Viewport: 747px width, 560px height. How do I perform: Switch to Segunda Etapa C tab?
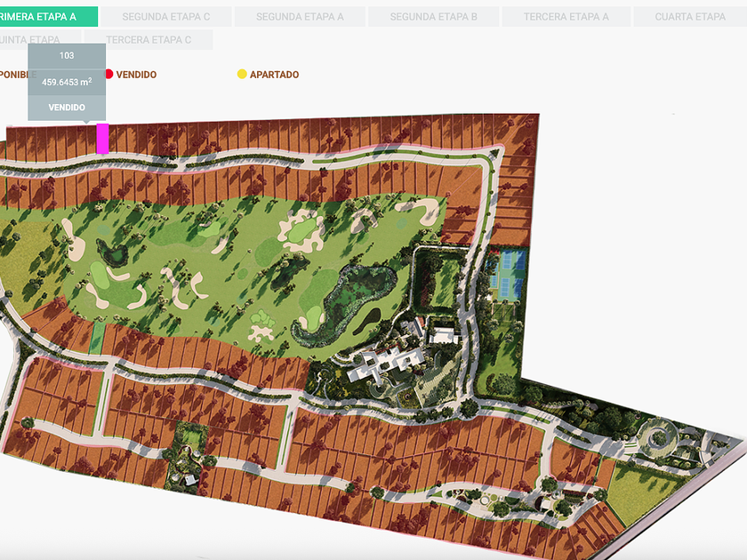click(x=165, y=17)
